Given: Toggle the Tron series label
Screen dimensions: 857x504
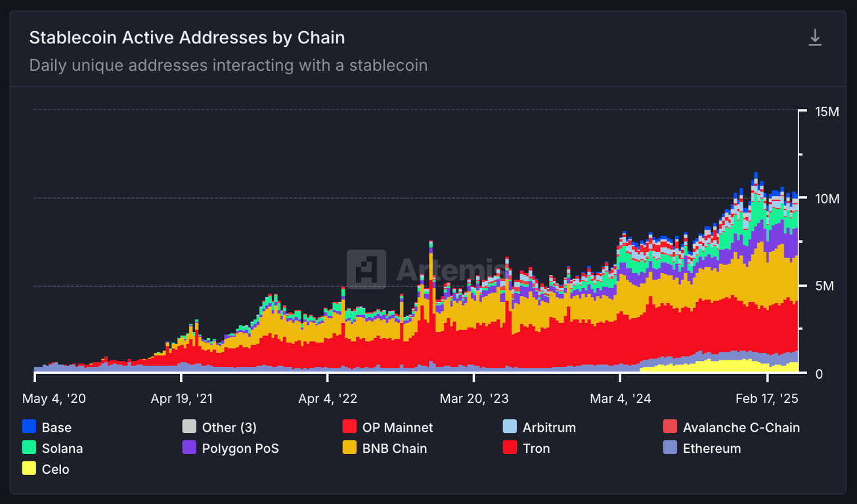Looking at the screenshot, I should (x=537, y=449).
